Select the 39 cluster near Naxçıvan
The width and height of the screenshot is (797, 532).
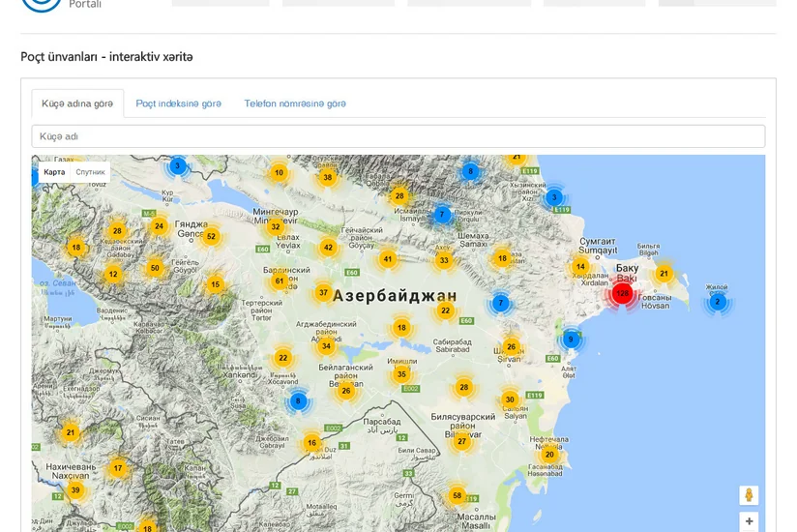[75, 490]
